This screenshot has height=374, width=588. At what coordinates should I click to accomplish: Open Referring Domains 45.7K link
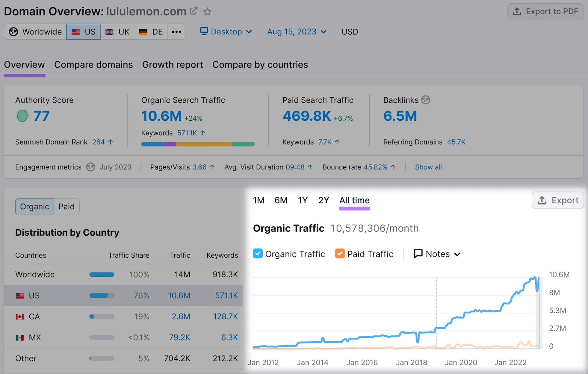456,142
